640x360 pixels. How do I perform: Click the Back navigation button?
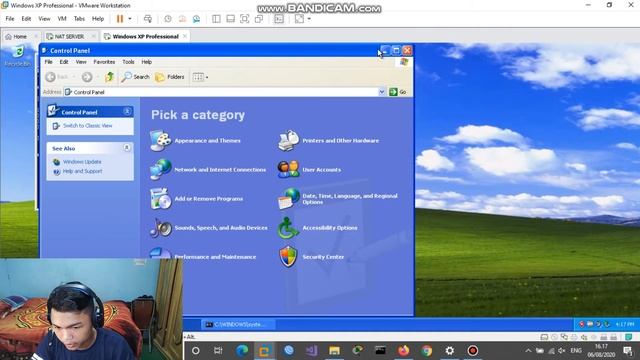(56, 77)
